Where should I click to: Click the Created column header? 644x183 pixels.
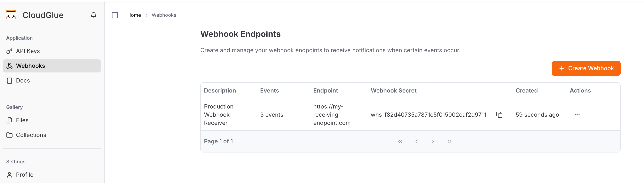point(526,90)
